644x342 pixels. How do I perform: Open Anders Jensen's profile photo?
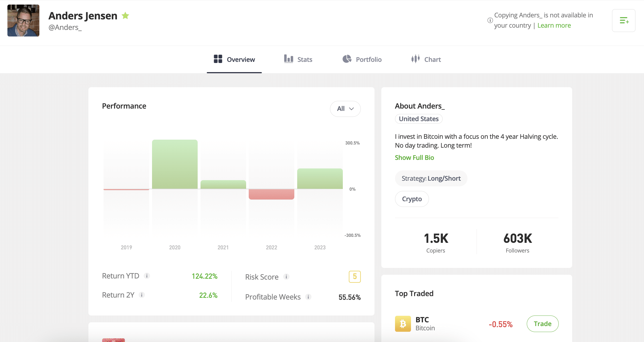coord(23,21)
